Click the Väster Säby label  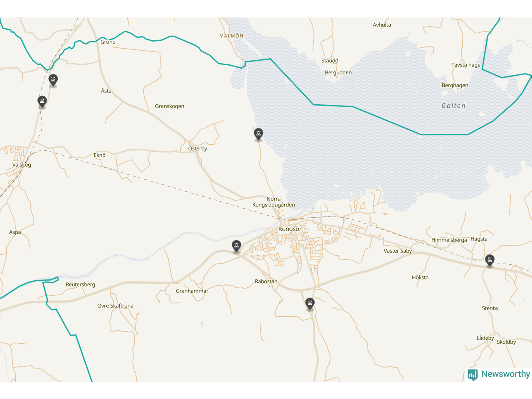pos(398,251)
